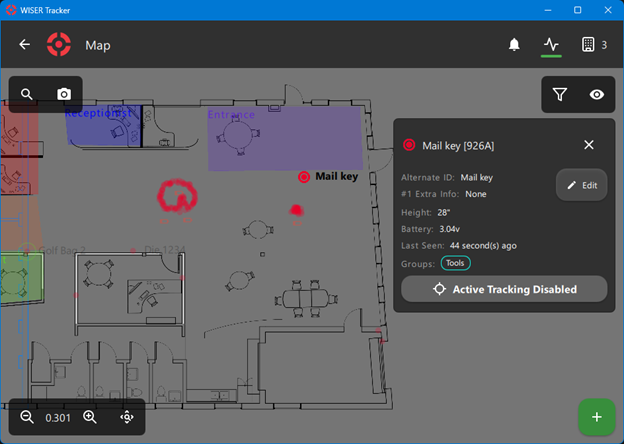Open the map filter options

(x=560, y=94)
